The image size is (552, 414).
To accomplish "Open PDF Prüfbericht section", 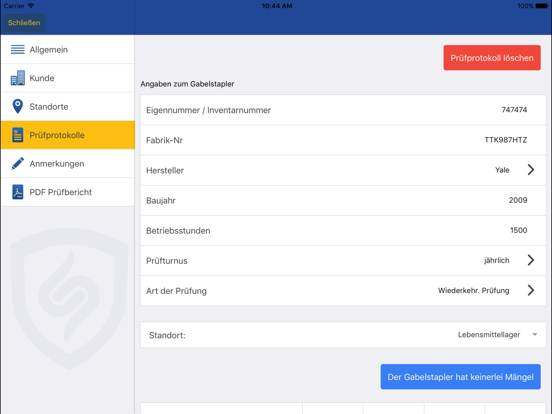I will 68,192.
